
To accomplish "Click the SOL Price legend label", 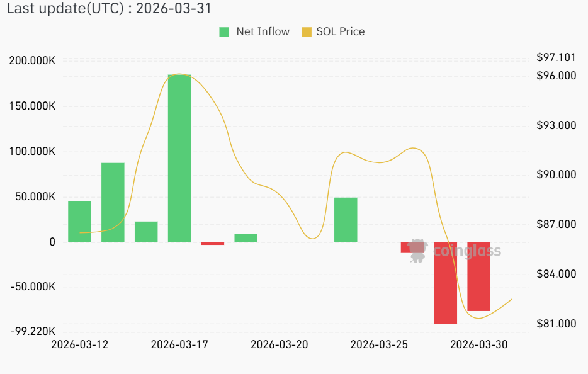I will pos(340,31).
